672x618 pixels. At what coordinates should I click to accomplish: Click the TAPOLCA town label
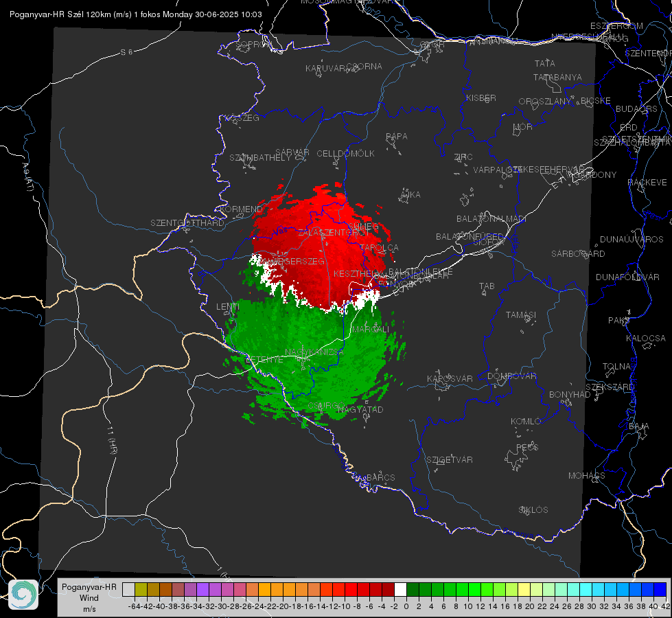pyautogui.click(x=380, y=248)
